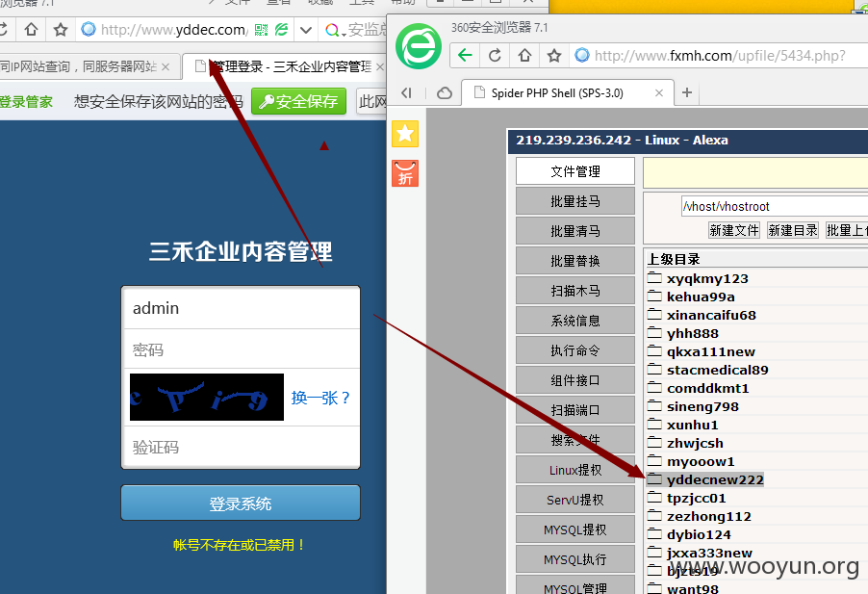Click 新建目录 button

(x=793, y=230)
